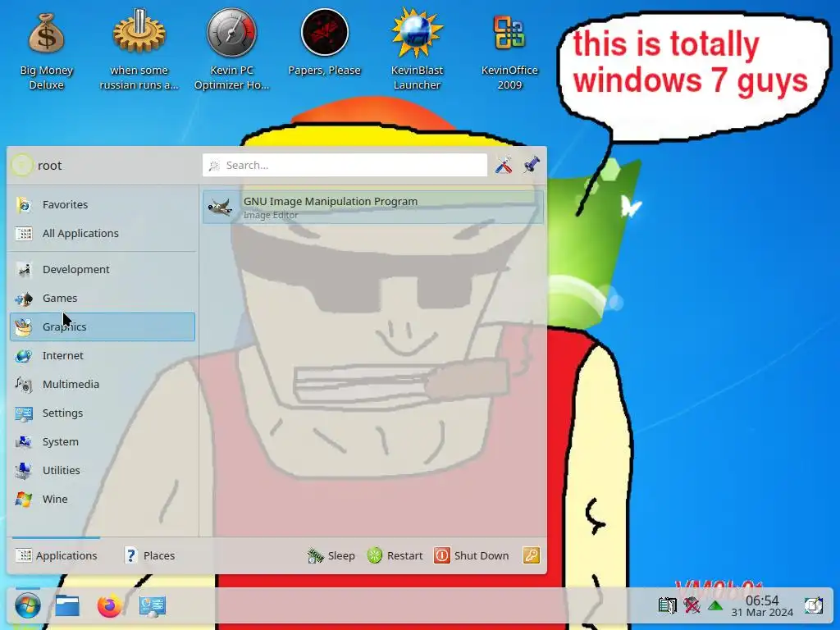
Task: Open the Internet category
Action: 103,356
